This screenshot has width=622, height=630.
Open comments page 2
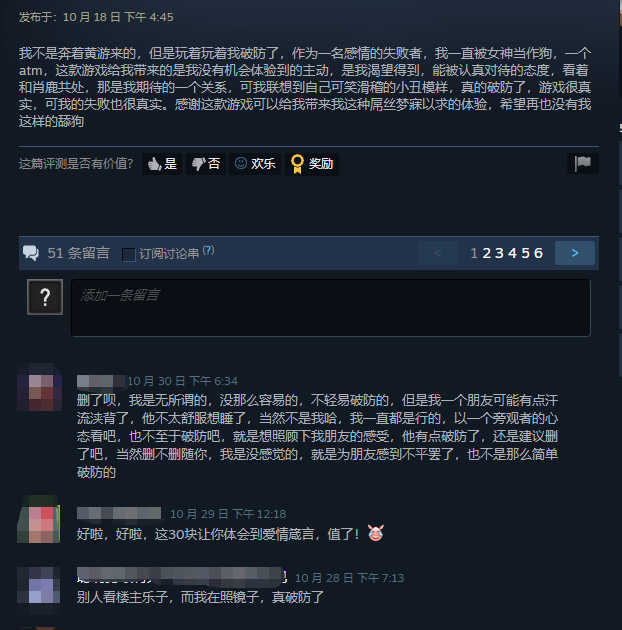[487, 253]
